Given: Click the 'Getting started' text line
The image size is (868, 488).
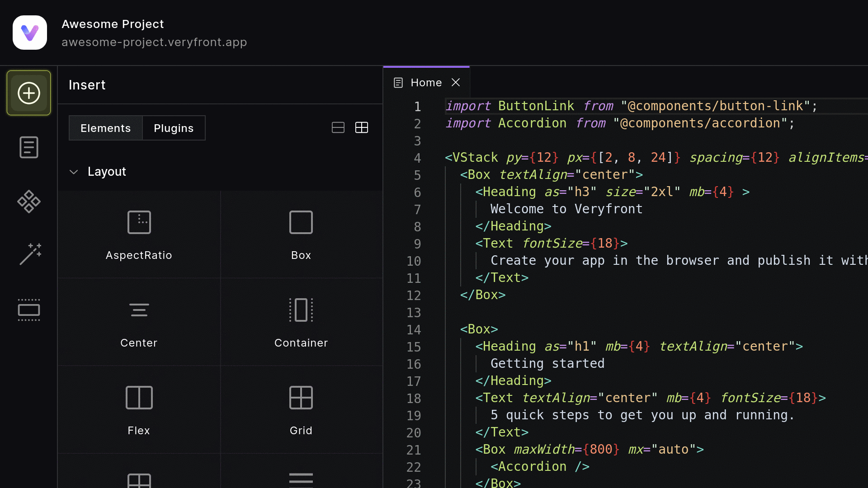Looking at the screenshot, I should [x=547, y=363].
